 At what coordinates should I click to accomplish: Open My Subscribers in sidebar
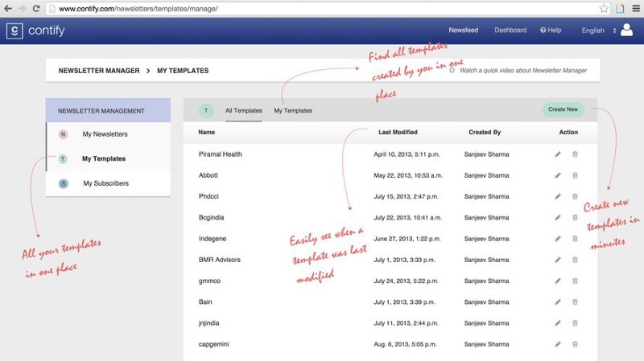[106, 183]
